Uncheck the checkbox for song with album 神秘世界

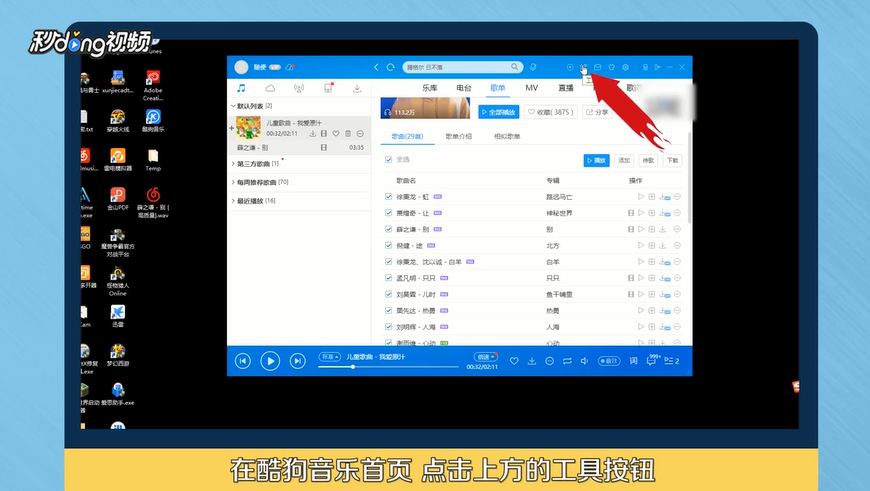pyautogui.click(x=388, y=212)
